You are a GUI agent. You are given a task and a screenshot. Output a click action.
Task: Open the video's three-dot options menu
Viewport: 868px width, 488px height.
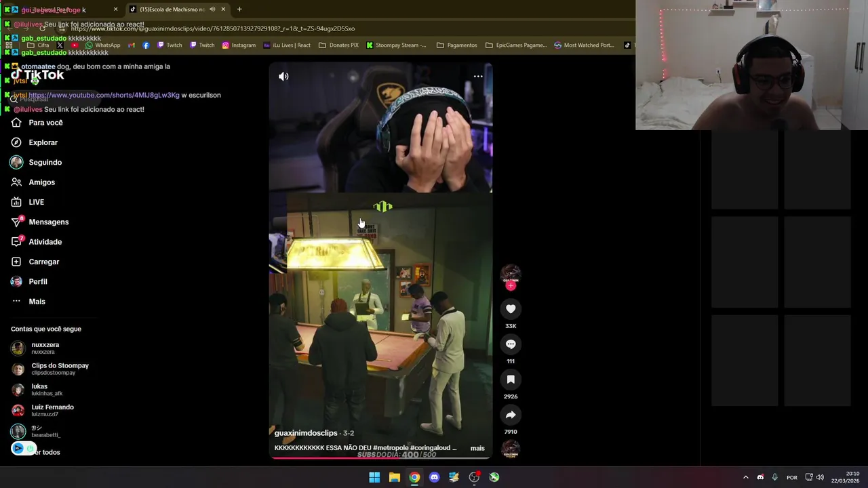pos(478,77)
